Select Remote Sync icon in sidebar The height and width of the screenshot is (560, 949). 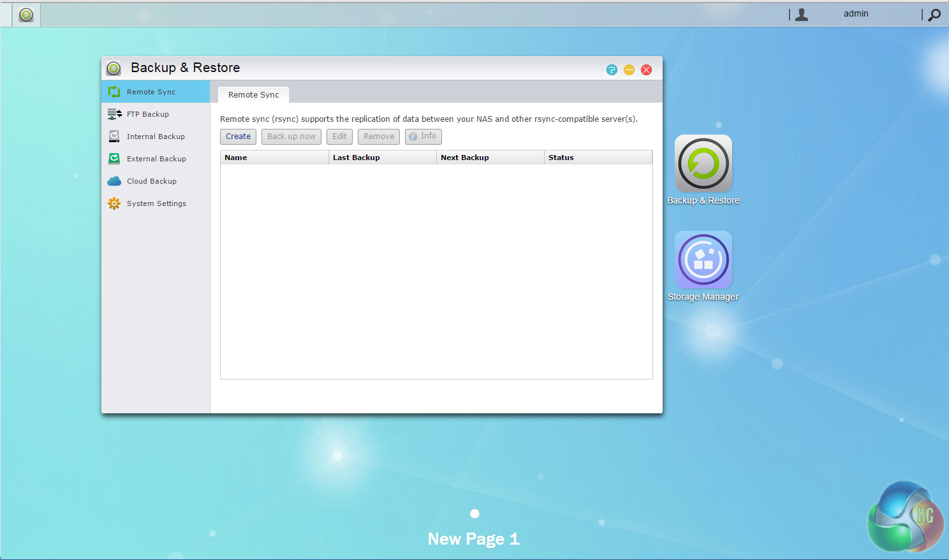coord(114,92)
